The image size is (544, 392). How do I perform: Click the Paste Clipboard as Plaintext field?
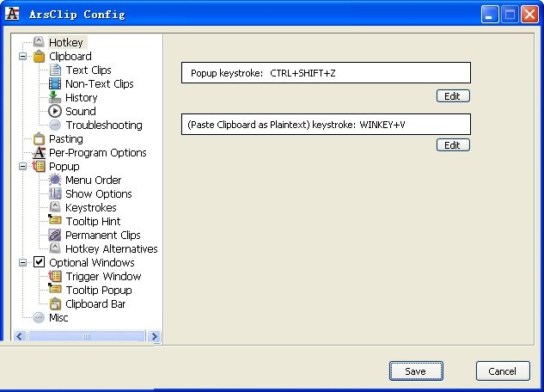[326, 124]
